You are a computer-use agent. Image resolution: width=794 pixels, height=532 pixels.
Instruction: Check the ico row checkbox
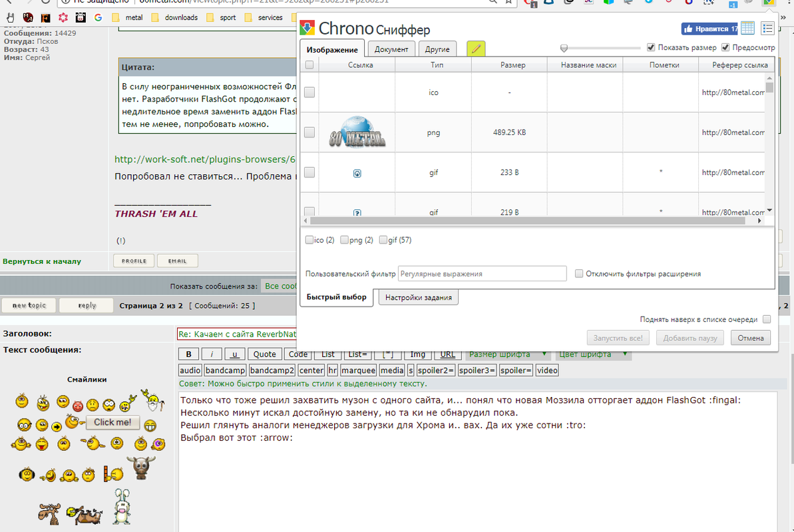pos(309,92)
